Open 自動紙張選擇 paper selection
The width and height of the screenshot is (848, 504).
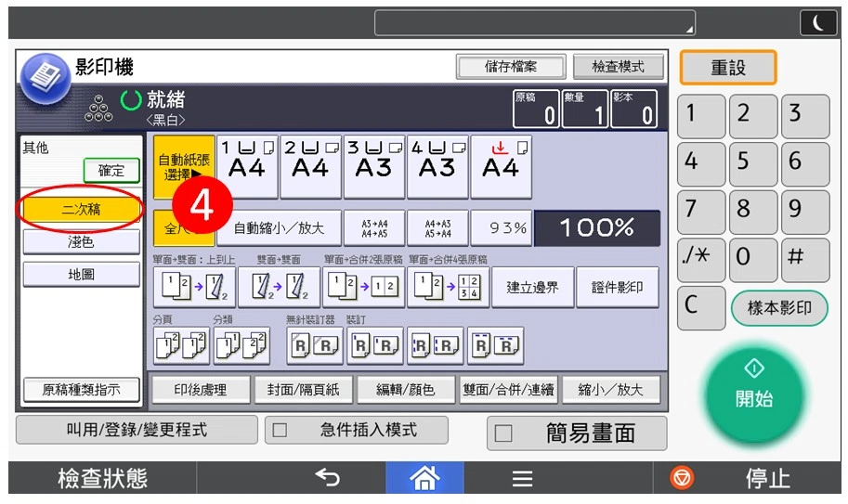(x=184, y=167)
